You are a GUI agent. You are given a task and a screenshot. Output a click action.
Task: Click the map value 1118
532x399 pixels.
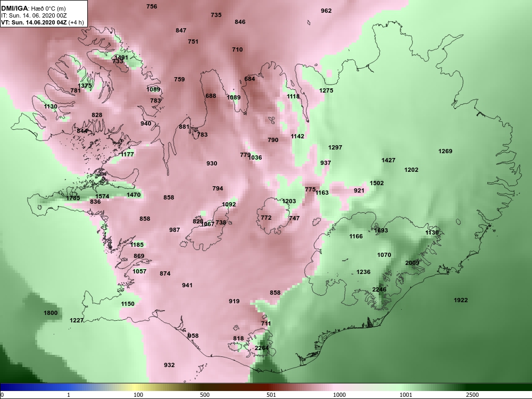(293, 96)
